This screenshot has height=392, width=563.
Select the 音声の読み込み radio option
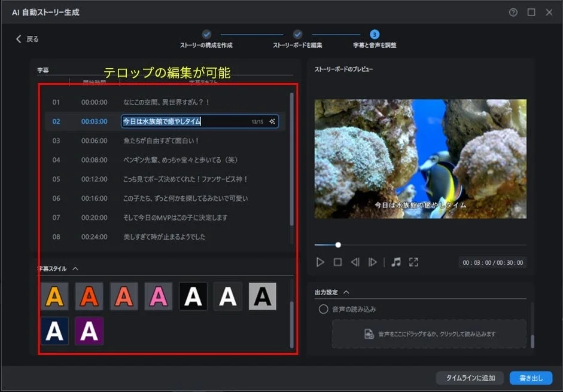321,308
